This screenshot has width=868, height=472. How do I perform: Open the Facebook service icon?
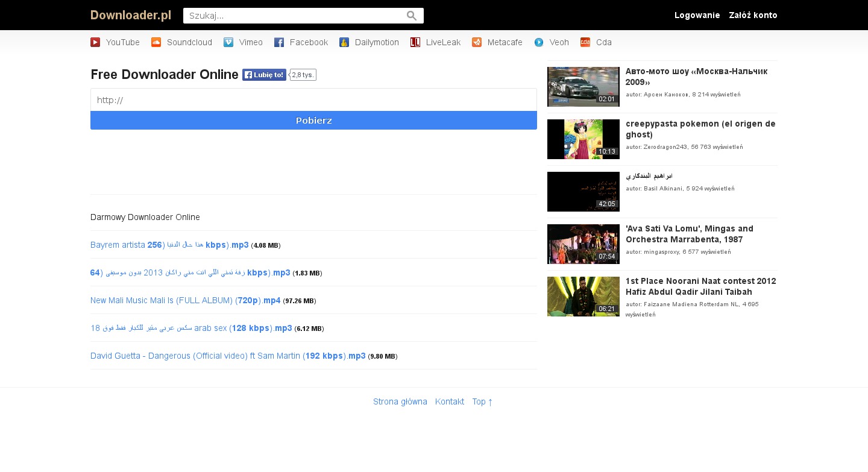pyautogui.click(x=279, y=42)
